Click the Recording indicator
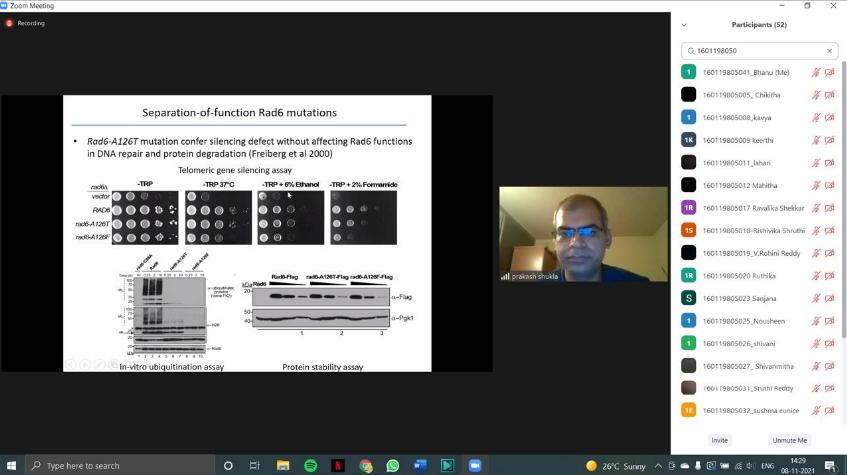The height and width of the screenshot is (475, 847). [25, 23]
